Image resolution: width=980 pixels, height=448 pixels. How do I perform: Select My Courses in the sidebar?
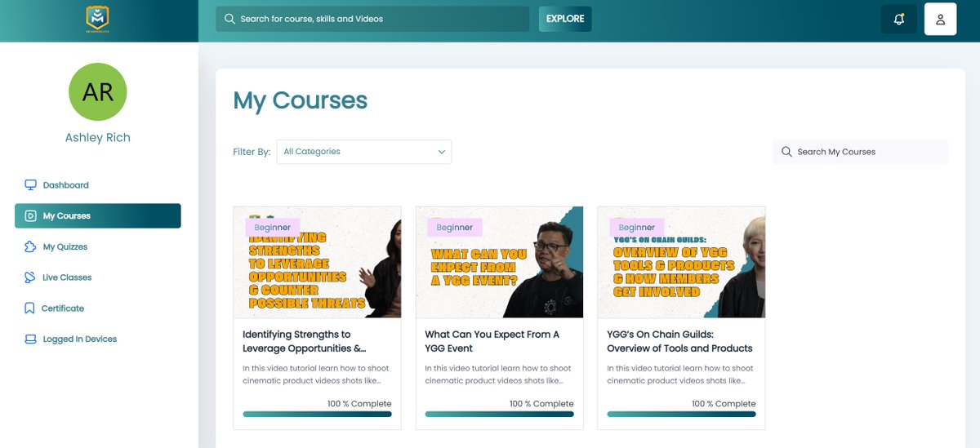[98, 216]
